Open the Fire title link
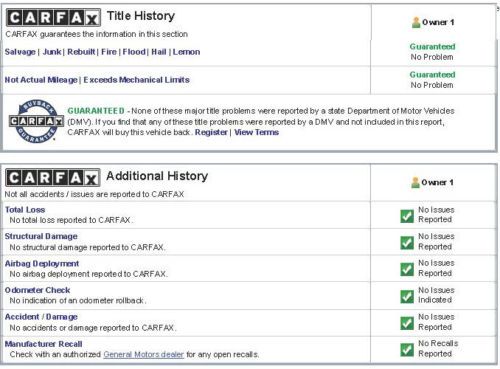500x369 pixels. point(109,52)
